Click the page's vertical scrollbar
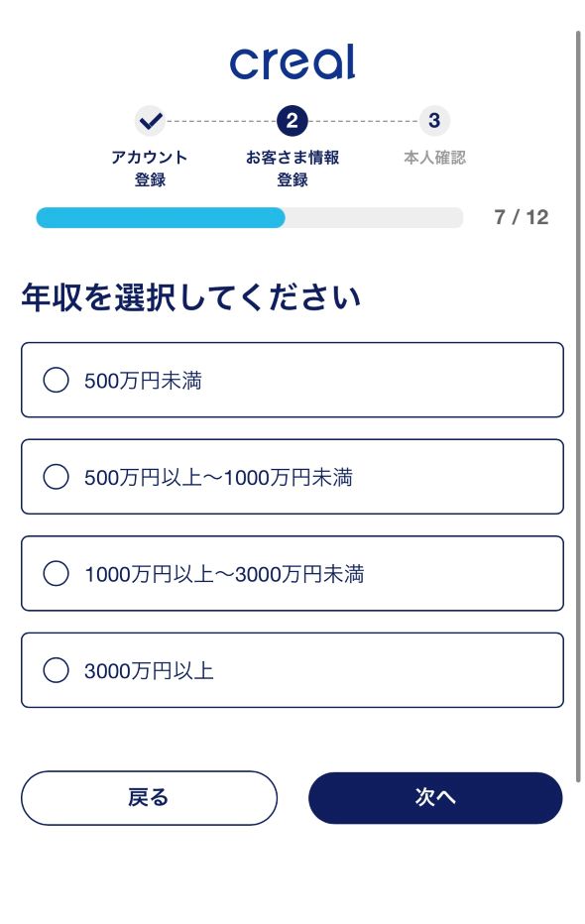The width and height of the screenshot is (585, 924). point(578,406)
